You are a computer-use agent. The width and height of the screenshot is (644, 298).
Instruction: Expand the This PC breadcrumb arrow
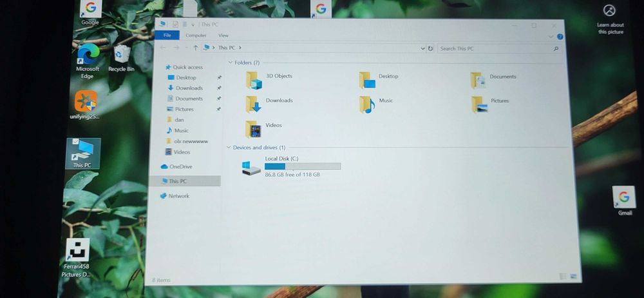coord(240,48)
